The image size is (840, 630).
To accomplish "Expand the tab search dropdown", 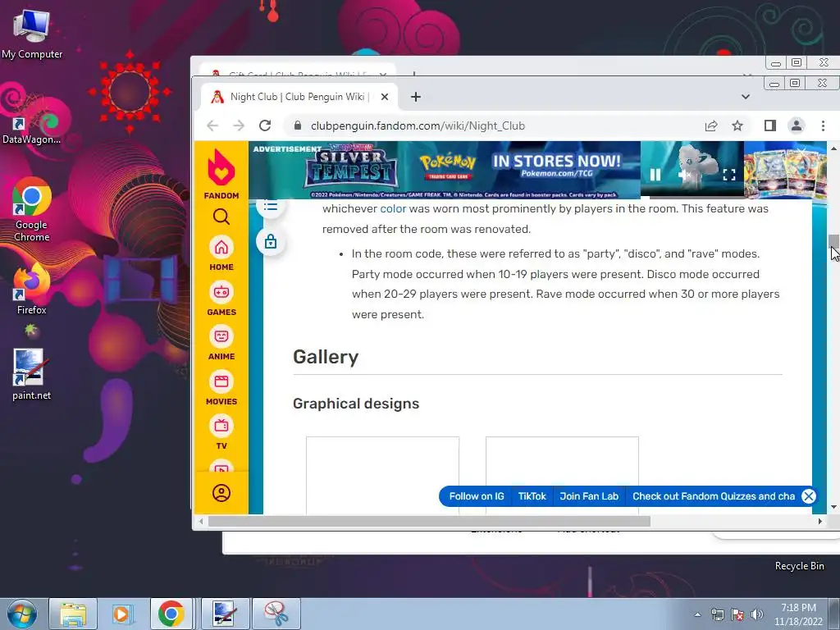I will point(745,97).
